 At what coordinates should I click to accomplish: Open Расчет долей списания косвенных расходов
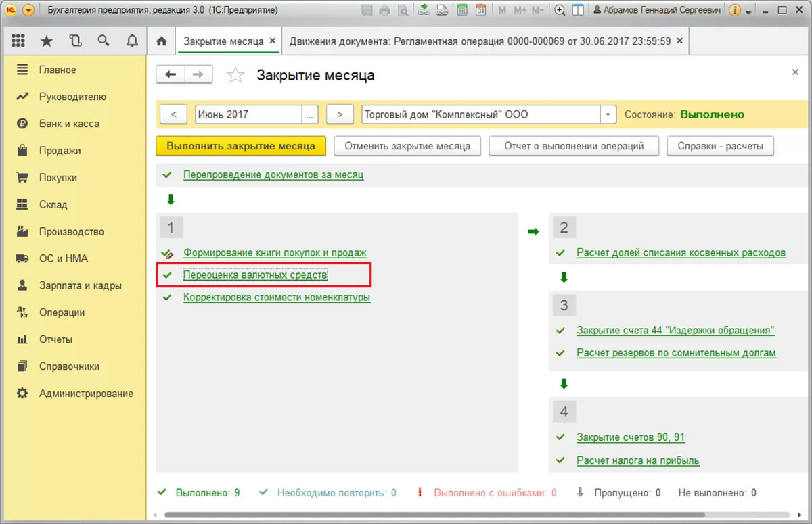tap(681, 252)
